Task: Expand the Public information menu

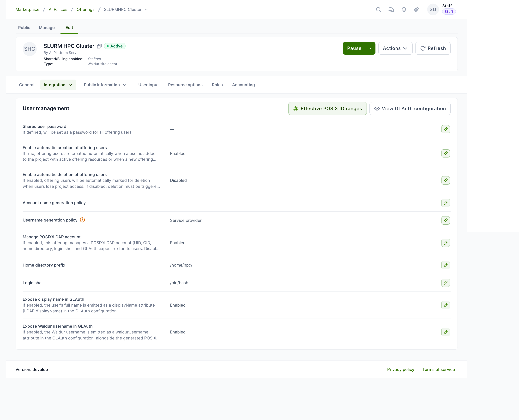Action: coord(105,85)
